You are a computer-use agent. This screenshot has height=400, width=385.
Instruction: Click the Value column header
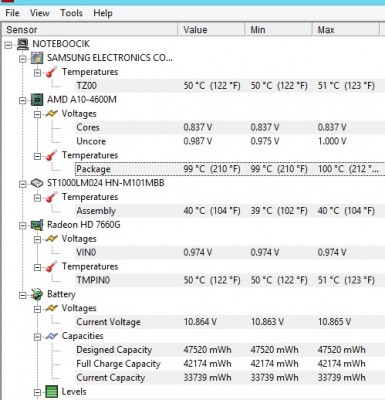coord(212,30)
